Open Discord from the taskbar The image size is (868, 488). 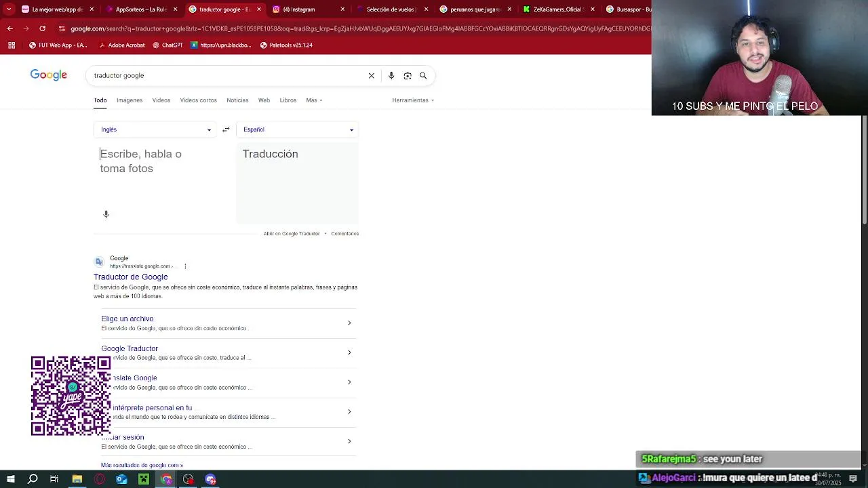(211, 479)
